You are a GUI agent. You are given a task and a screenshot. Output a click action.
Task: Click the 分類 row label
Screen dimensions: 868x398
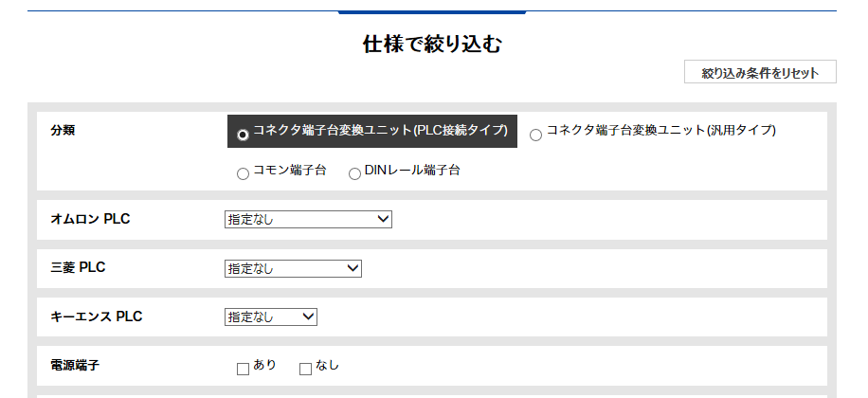coord(63,131)
